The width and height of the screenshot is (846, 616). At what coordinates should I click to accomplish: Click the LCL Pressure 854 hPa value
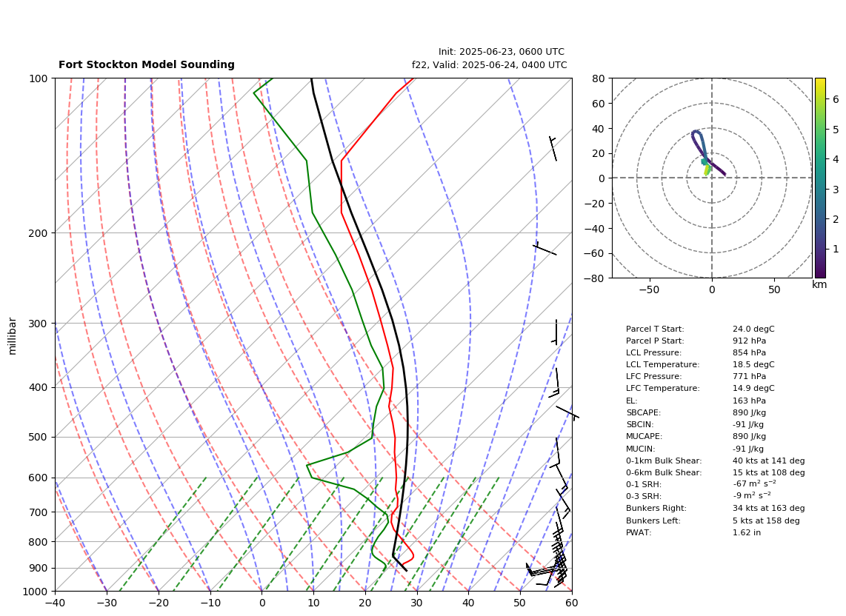749,352
